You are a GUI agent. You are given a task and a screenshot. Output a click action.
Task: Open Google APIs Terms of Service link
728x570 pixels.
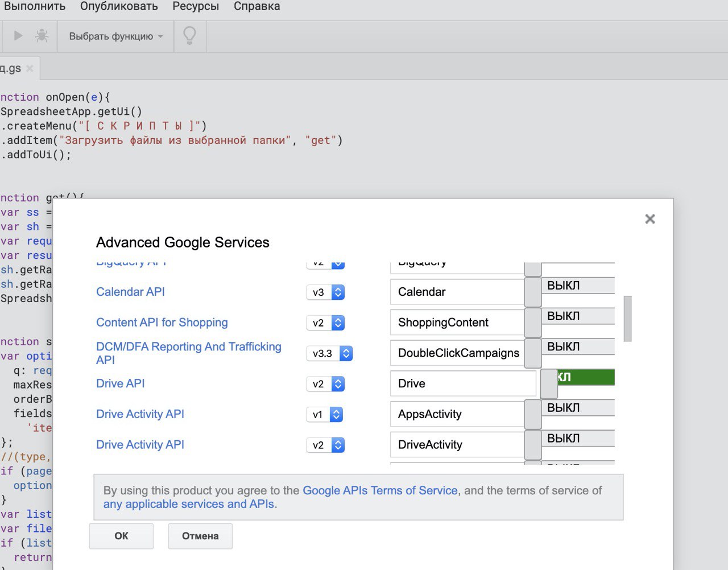(380, 490)
